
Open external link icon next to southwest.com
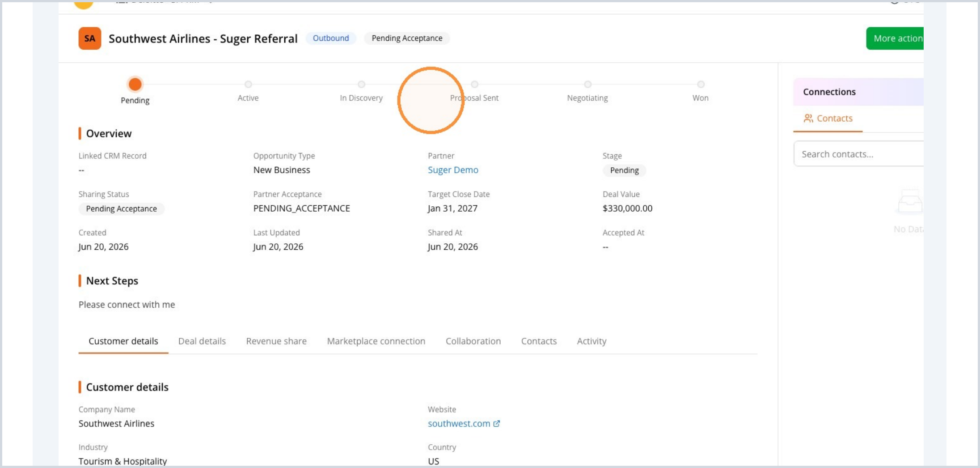497,423
